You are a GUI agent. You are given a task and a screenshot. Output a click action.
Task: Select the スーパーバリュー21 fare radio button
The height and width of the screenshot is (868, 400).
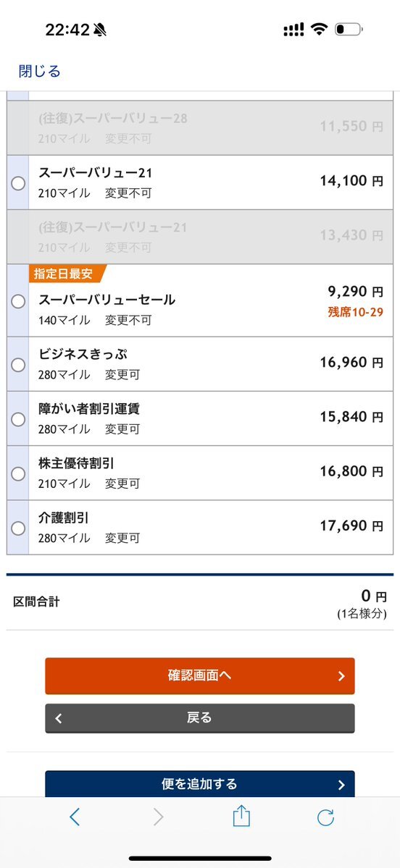18,183
